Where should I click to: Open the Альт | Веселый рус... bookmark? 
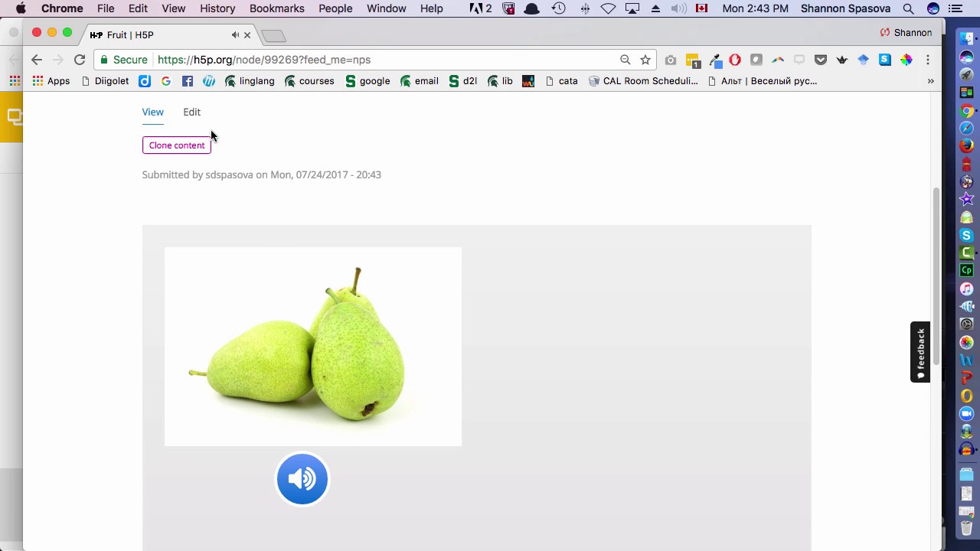coord(763,81)
